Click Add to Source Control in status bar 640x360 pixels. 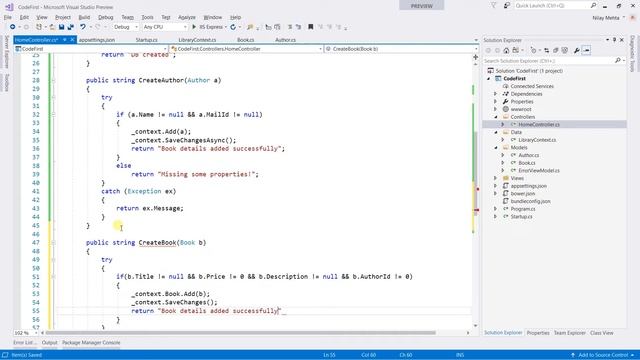pyautogui.click(x=602, y=355)
